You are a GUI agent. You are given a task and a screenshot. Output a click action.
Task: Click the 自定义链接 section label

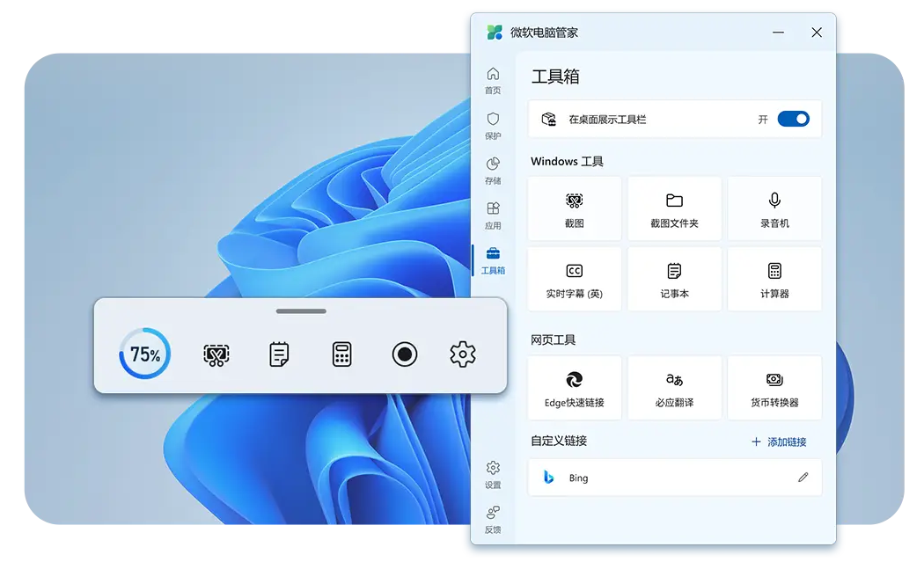(559, 441)
